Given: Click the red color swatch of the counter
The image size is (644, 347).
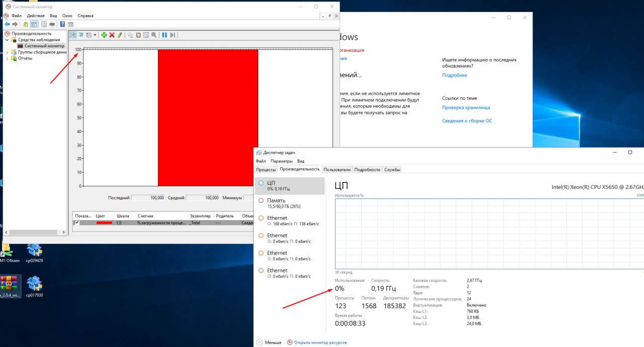Looking at the screenshot, I should (x=104, y=223).
